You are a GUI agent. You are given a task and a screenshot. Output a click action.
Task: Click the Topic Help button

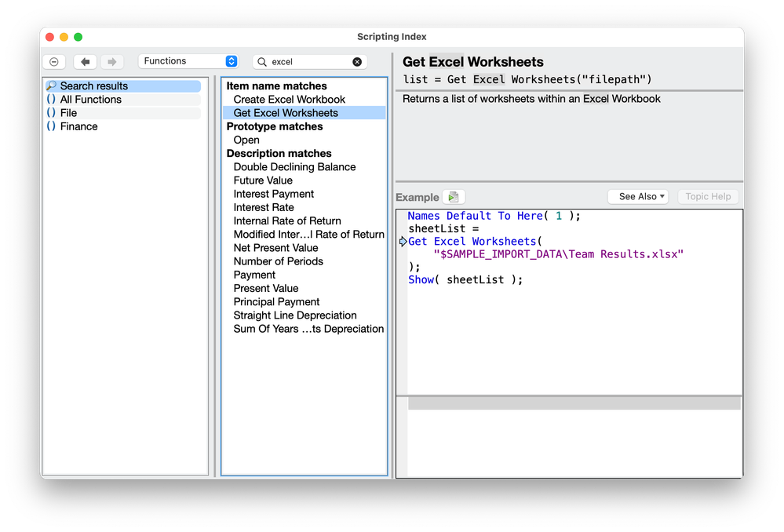[x=708, y=196]
